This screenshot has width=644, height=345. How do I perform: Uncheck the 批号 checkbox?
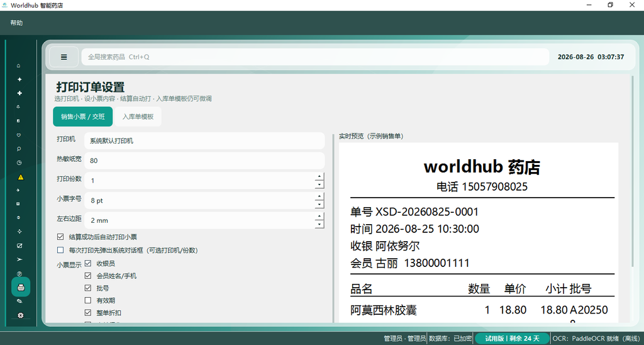click(87, 288)
